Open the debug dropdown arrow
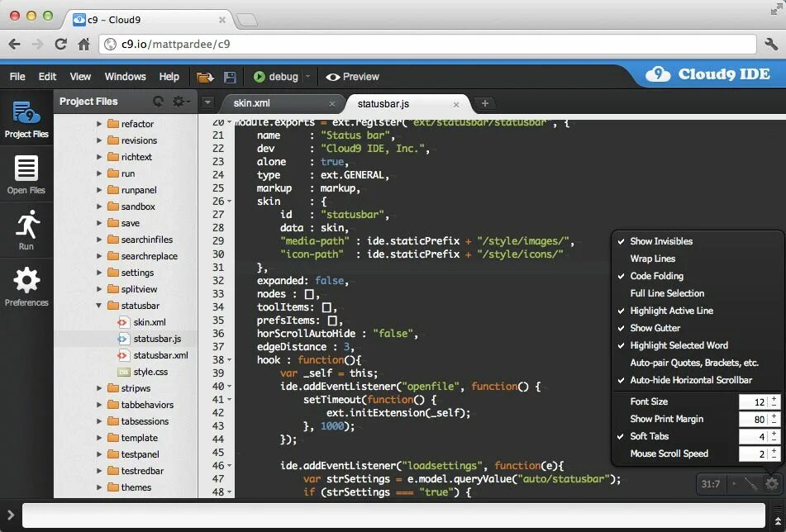Viewport: 786px width, 532px height. [x=307, y=77]
